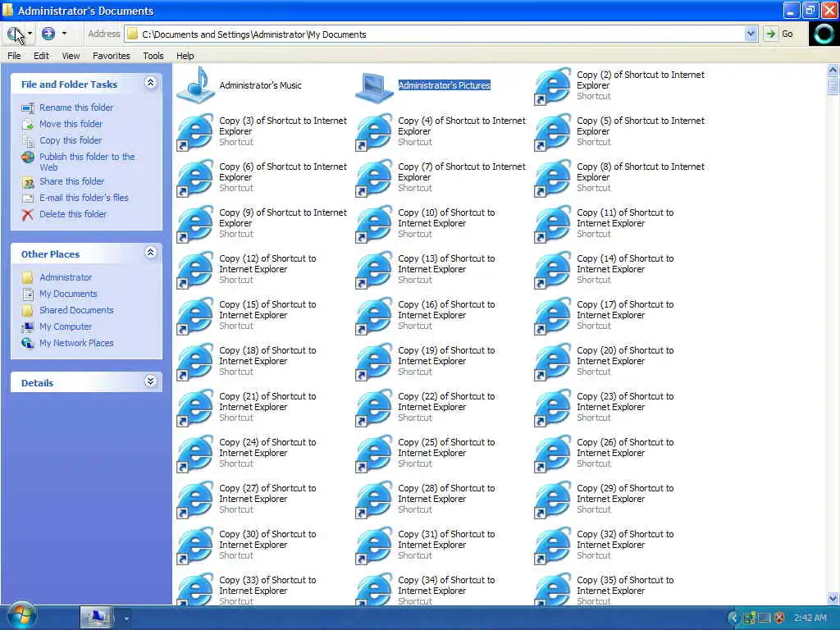Screen dimensions: 840x630
Task: Click the text Copy (12) of Shortcut to Internet Explorer
Action: click(x=267, y=263)
